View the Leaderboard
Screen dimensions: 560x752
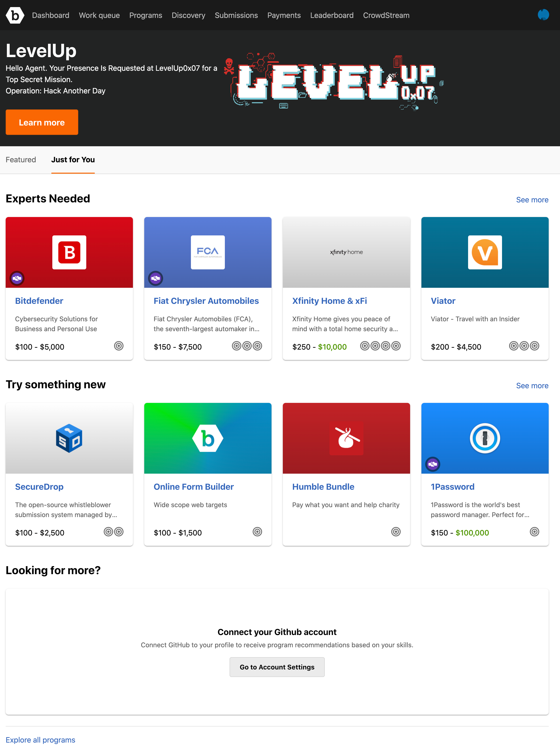point(332,15)
